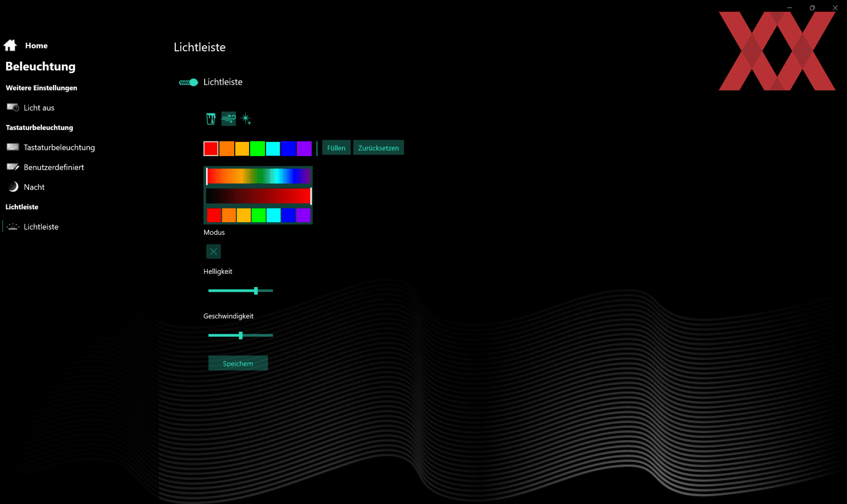This screenshot has width=847, height=504.
Task: Toggle the Lichtleiste switch off
Action: (188, 82)
